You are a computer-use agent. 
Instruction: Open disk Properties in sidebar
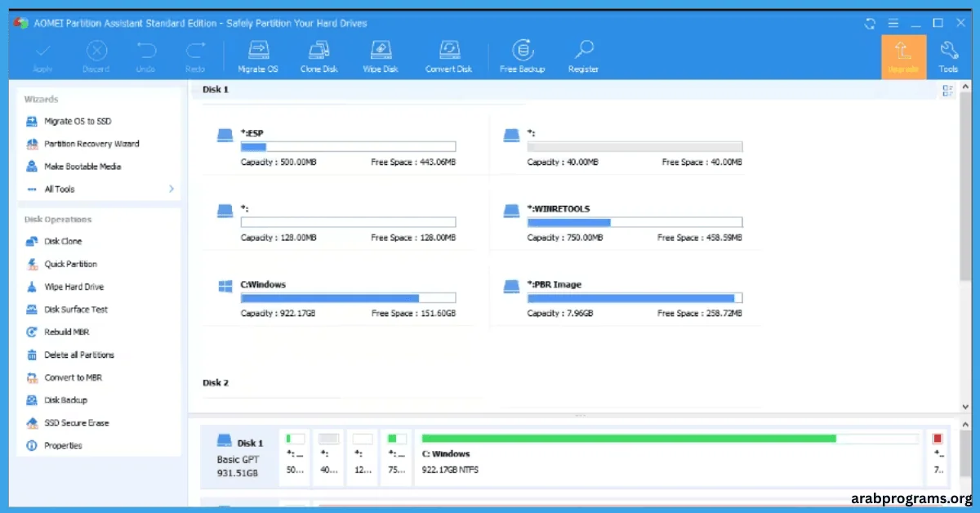click(54, 446)
